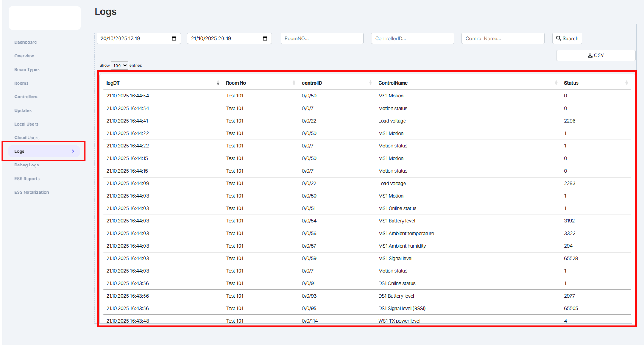Open Debug Logs in the sidebar
The width and height of the screenshot is (644, 345).
tap(27, 165)
